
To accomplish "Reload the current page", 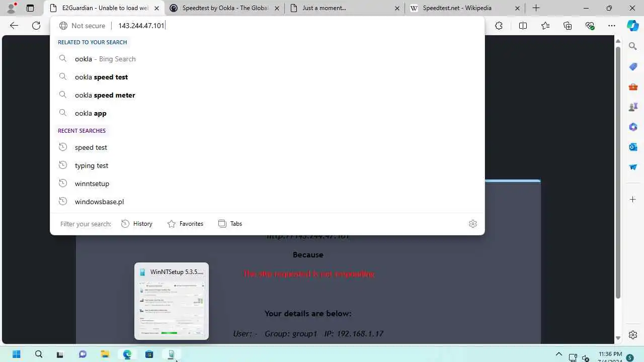I will coord(36,26).
